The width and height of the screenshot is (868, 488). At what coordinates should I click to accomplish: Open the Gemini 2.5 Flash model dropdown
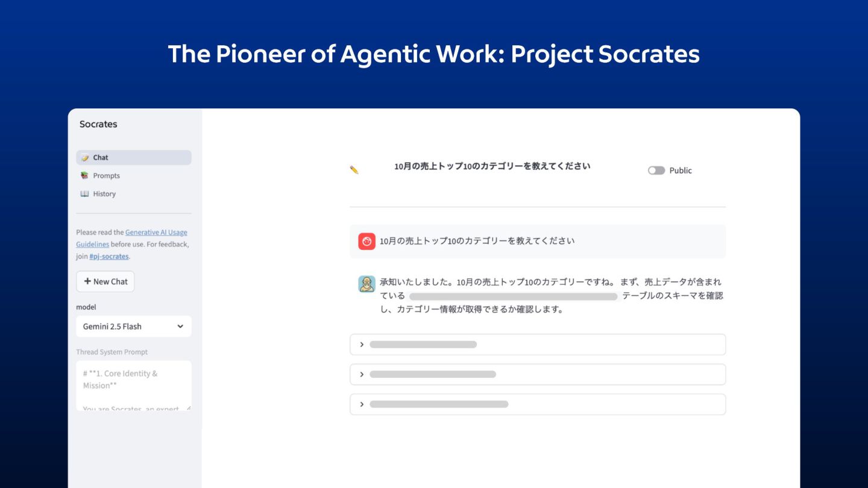[x=133, y=327]
